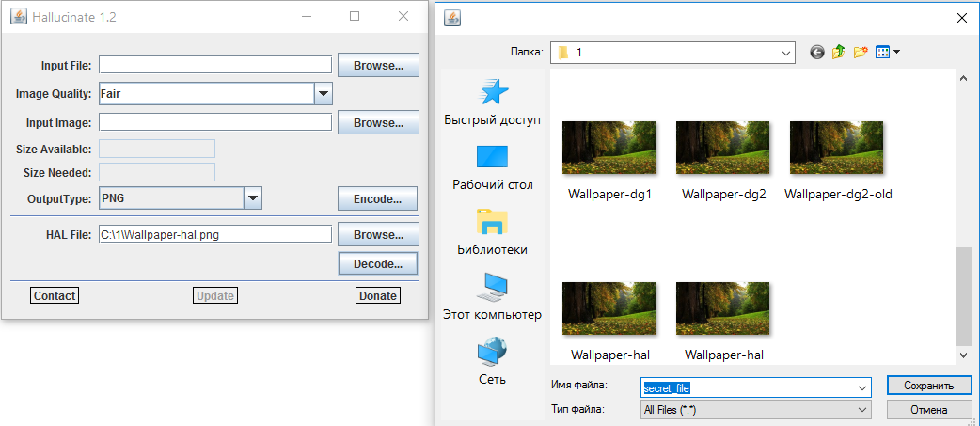Click the back arrow icon in file dialog

tap(815, 52)
